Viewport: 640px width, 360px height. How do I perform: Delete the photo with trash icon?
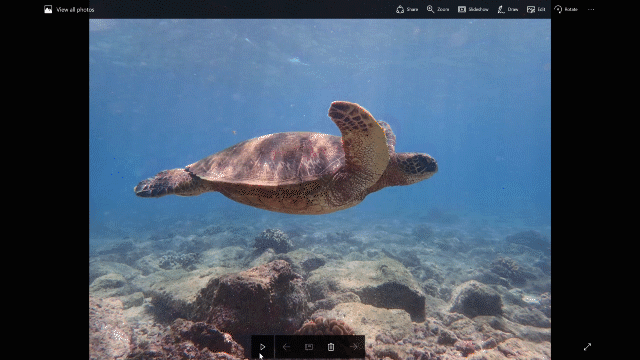(331, 347)
